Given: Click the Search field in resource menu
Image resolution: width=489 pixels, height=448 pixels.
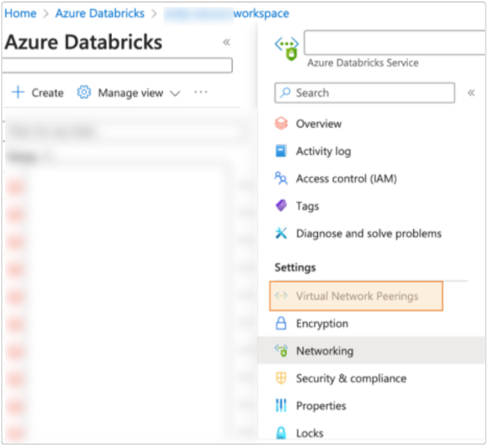Looking at the screenshot, I should tap(365, 93).
